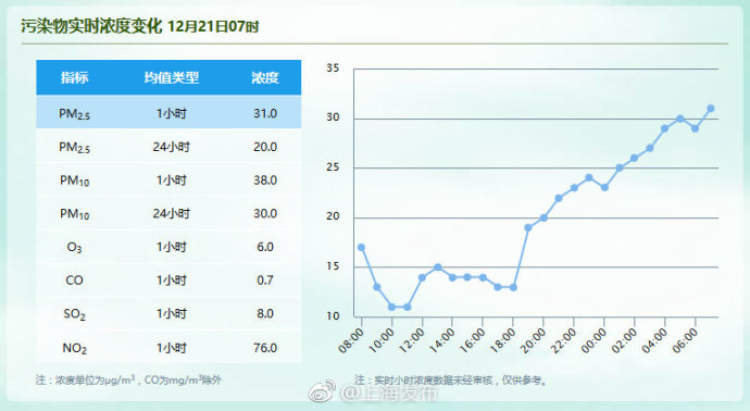Click the last data point on the line chart
Viewport: 750px width, 411px height.
click(710, 108)
